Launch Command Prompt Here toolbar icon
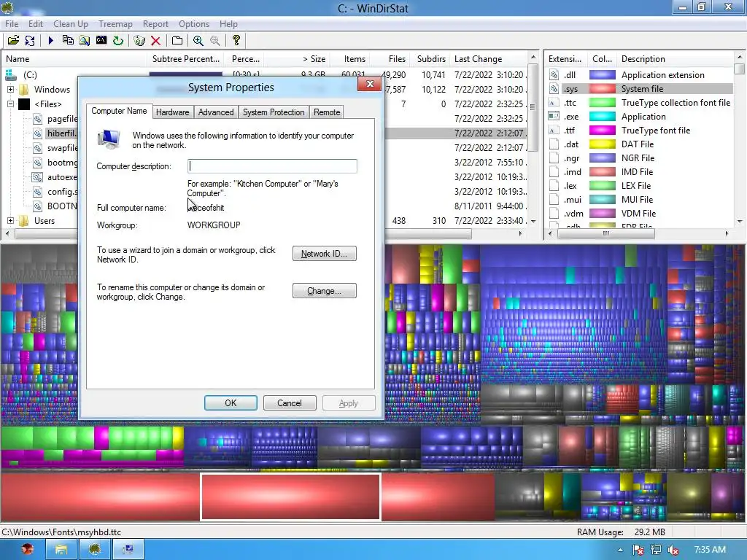Viewport: 747px width, 560px height. 101,41
